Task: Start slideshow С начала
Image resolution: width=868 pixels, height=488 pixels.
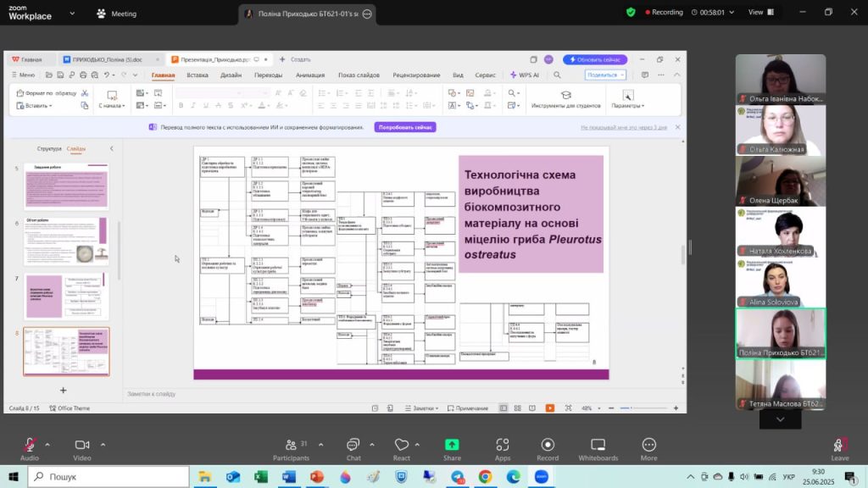Action: pos(112,98)
